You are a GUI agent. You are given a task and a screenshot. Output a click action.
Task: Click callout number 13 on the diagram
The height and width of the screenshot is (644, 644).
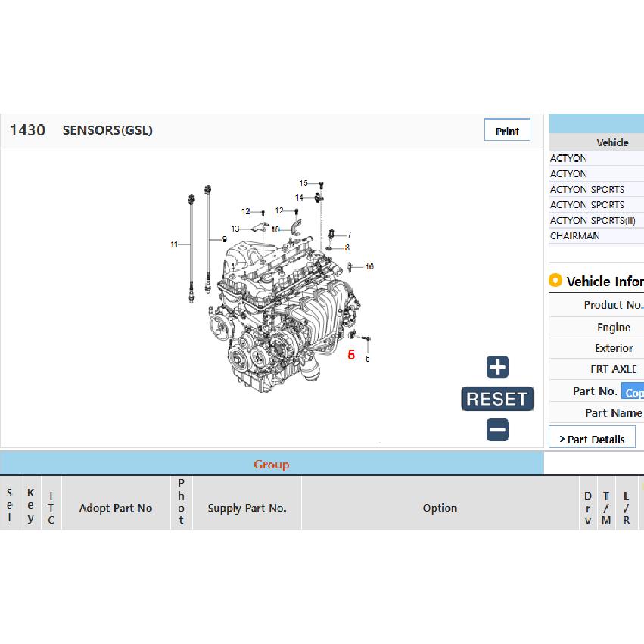tap(235, 229)
